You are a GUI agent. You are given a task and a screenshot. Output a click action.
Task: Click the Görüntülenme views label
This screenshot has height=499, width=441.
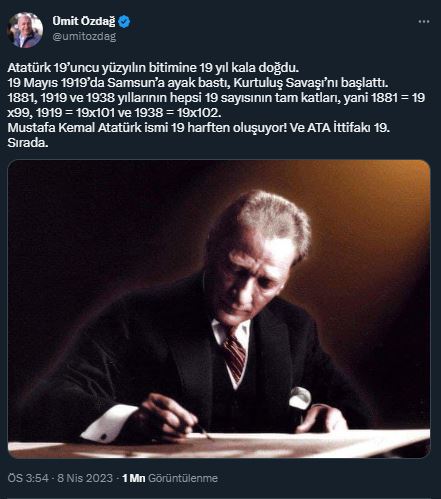[183, 478]
